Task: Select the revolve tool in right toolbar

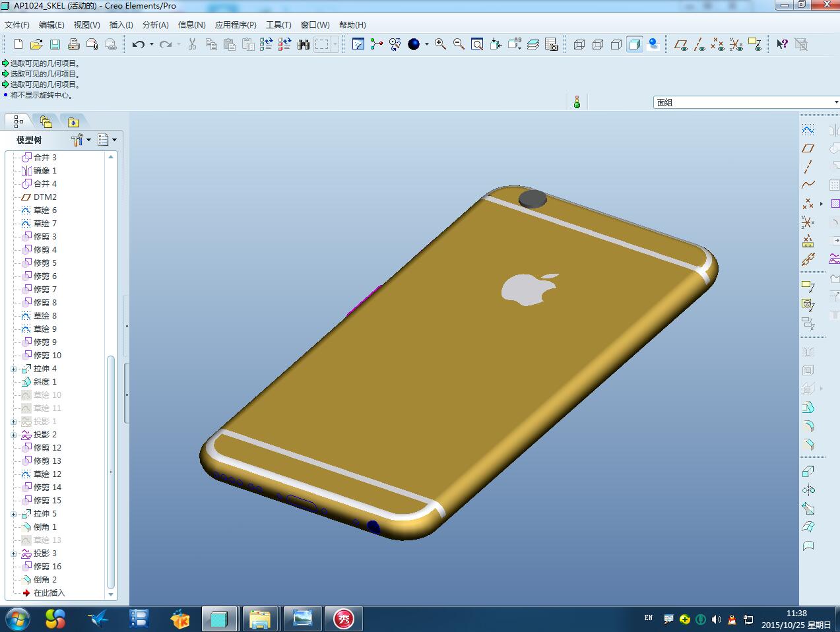Action: pos(808,490)
